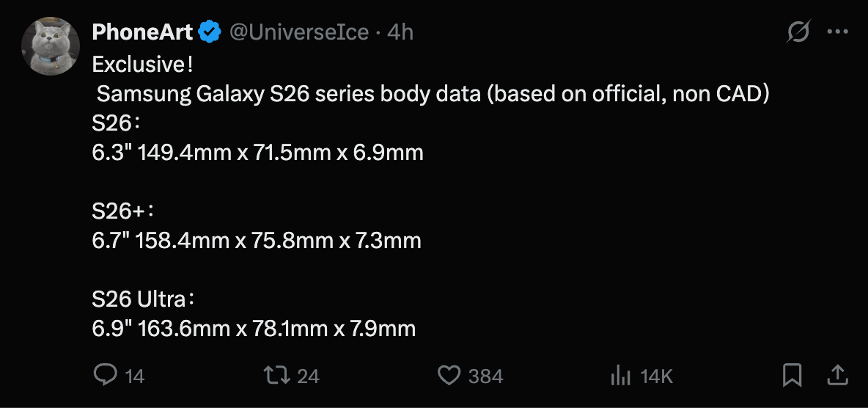Click the reply count 14

click(x=135, y=376)
